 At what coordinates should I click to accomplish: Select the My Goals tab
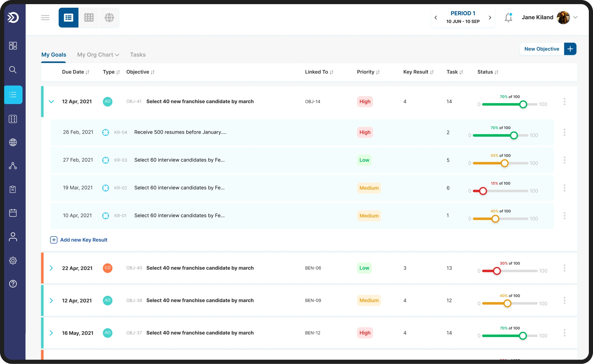[54, 55]
